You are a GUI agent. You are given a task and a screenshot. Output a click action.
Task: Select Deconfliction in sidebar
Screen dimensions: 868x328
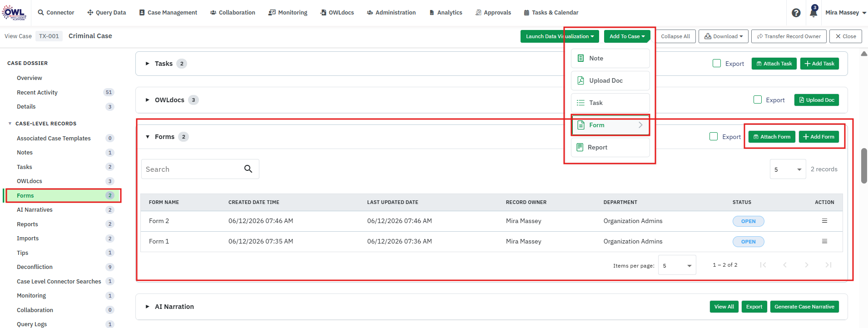pyautogui.click(x=35, y=267)
